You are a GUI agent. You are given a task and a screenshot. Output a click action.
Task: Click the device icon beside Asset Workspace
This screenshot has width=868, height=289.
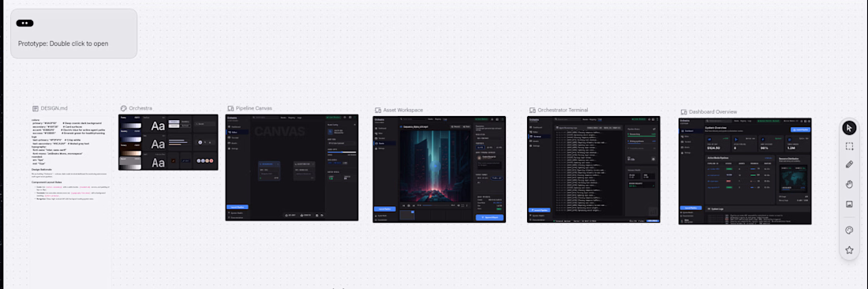coord(378,111)
